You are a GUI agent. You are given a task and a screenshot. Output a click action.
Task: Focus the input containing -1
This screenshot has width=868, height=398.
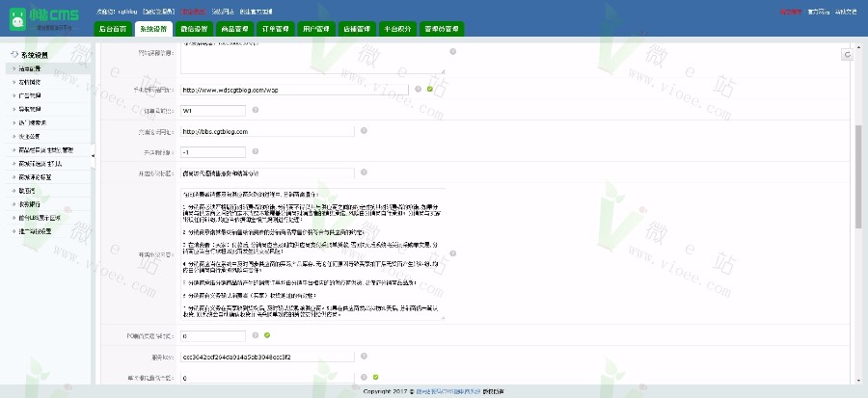213,152
